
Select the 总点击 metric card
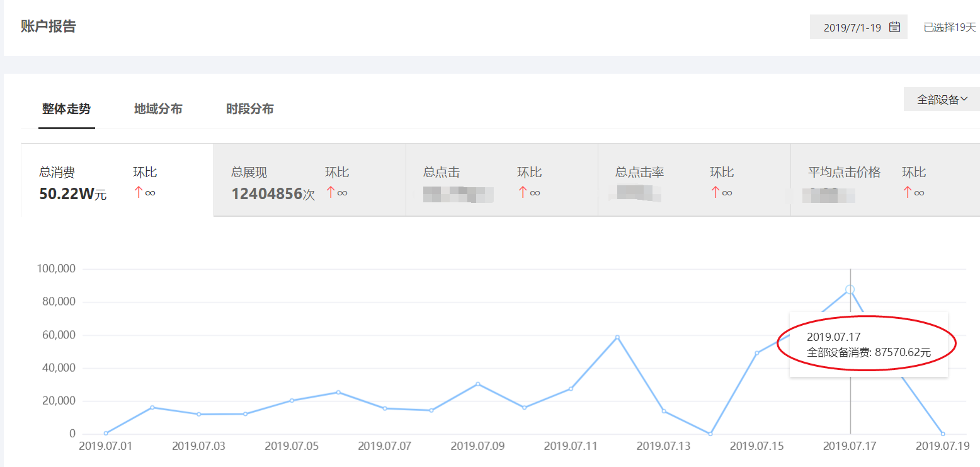tap(501, 182)
